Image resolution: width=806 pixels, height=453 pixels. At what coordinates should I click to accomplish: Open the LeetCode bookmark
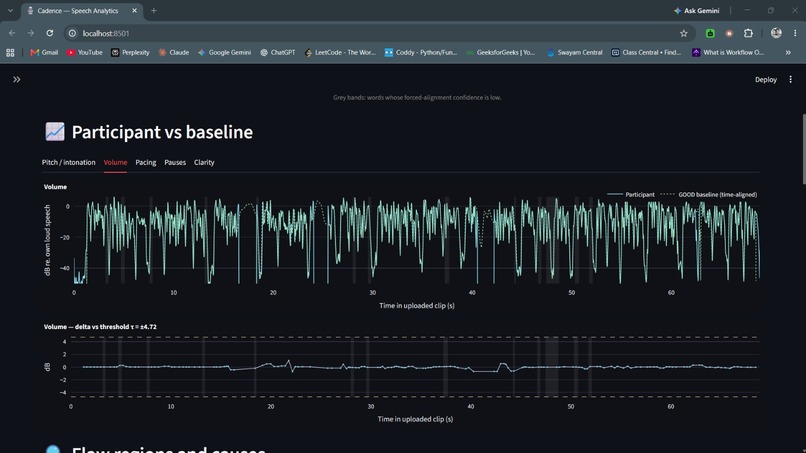(x=340, y=52)
